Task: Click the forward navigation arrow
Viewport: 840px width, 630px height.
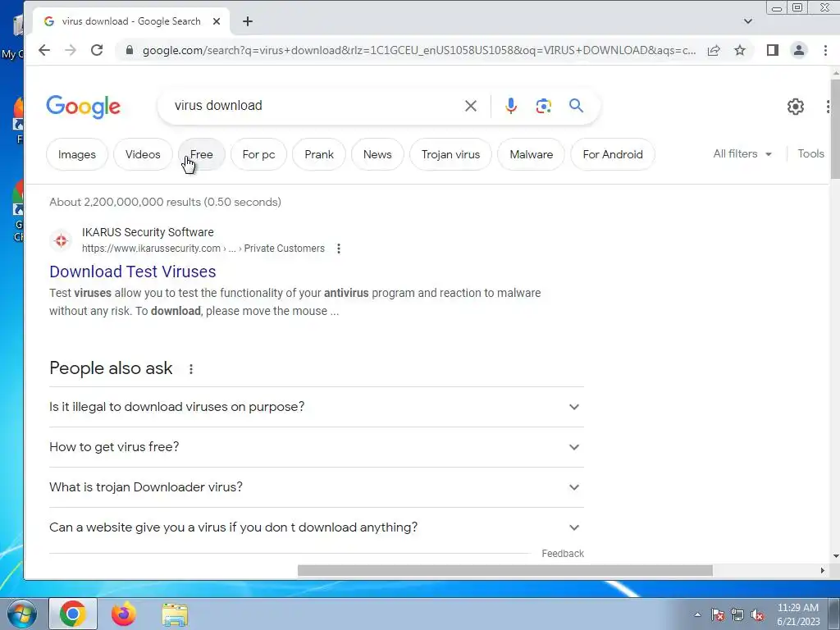Action: (71, 50)
